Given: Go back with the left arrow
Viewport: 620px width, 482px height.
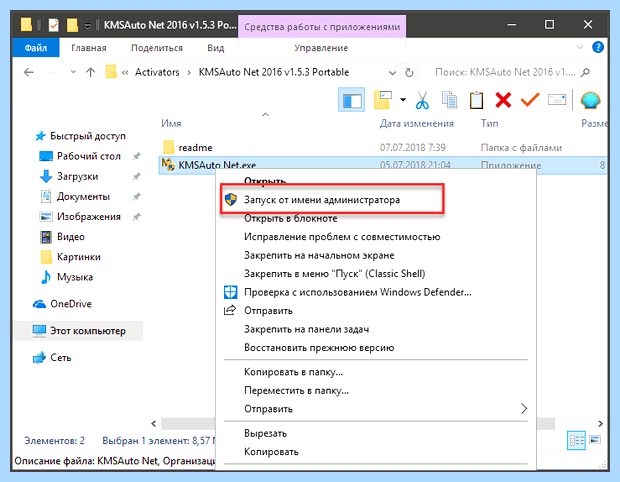Looking at the screenshot, I should pos(28,72).
